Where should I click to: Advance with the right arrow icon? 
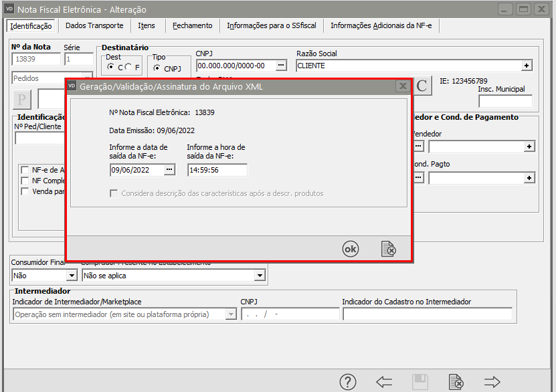pyautogui.click(x=492, y=382)
